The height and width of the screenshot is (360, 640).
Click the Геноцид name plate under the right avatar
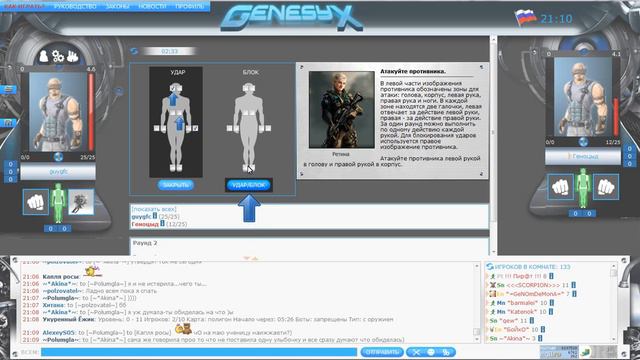[583, 156]
